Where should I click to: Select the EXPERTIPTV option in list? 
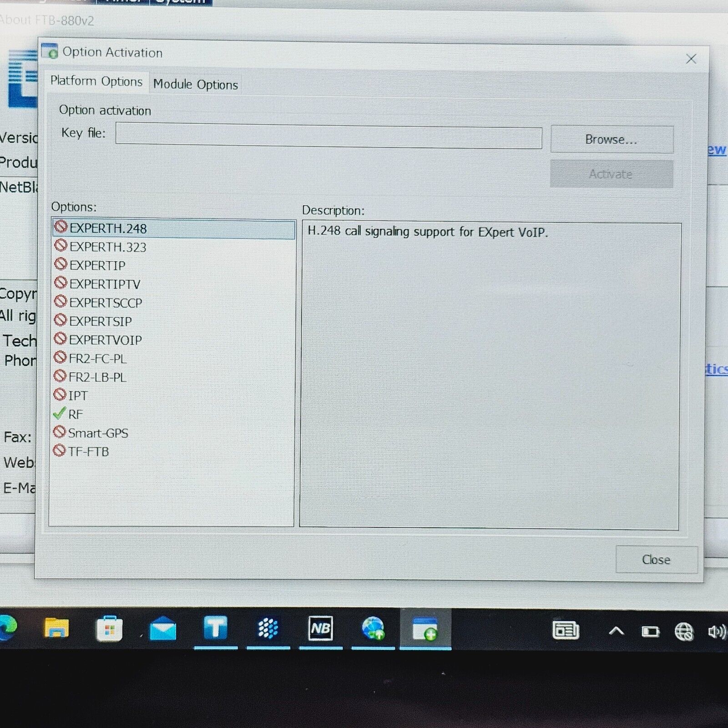coord(105,284)
